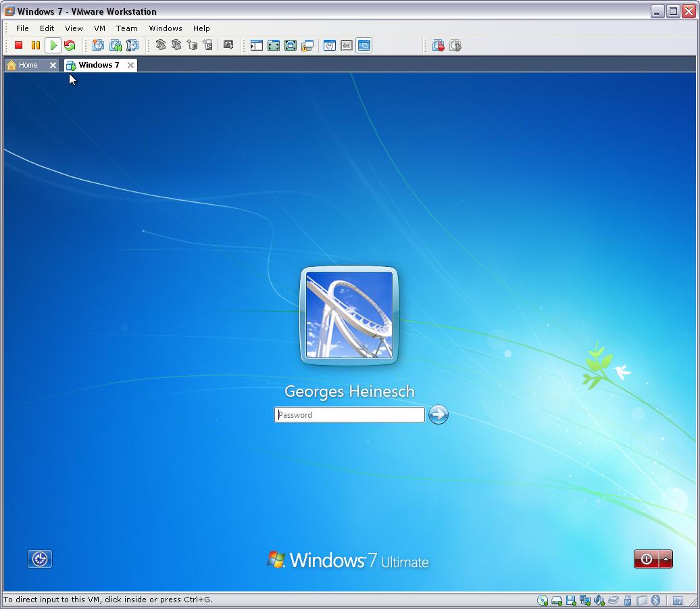Click the red Power Off toolbar button
This screenshot has width=700, height=609.
(19, 45)
